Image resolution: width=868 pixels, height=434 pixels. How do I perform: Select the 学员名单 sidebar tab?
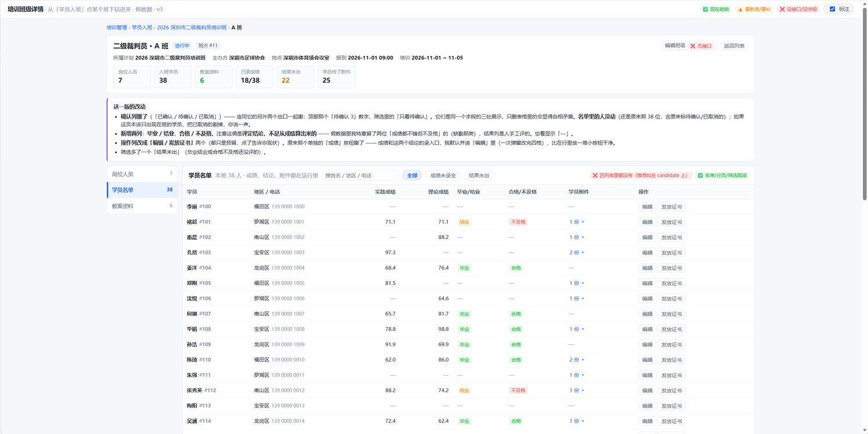[x=142, y=190]
